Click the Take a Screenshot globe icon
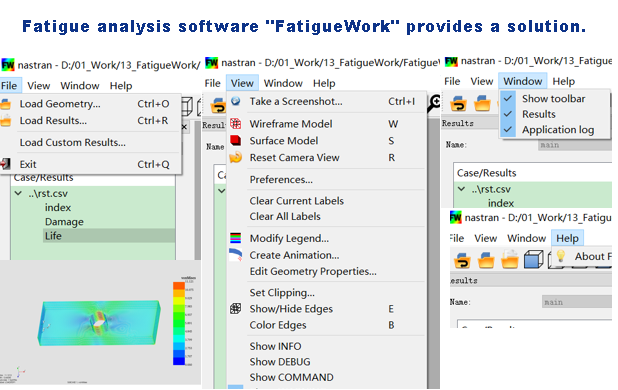 236,101
